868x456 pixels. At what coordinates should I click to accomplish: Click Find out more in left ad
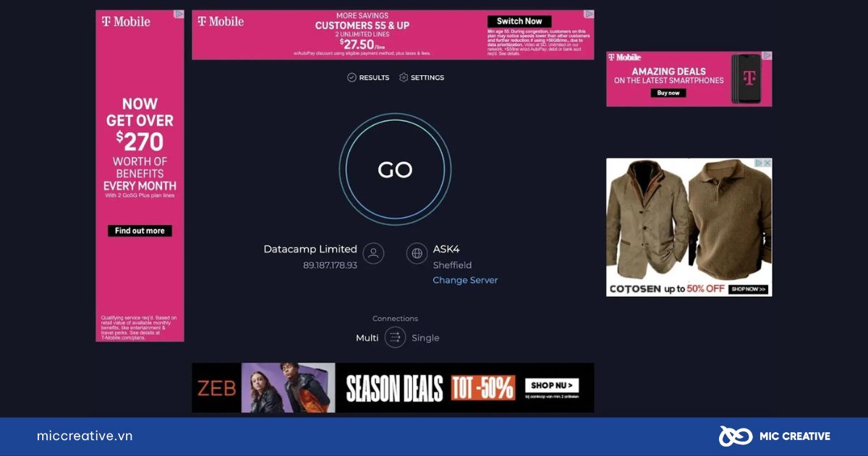[x=140, y=231]
